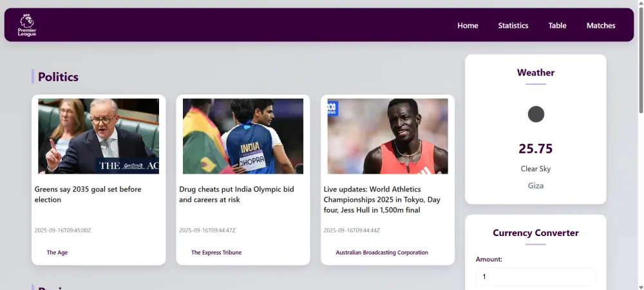
Task: Read 'Drug cheats put India Olympic bid' headline
Action: 236,194
